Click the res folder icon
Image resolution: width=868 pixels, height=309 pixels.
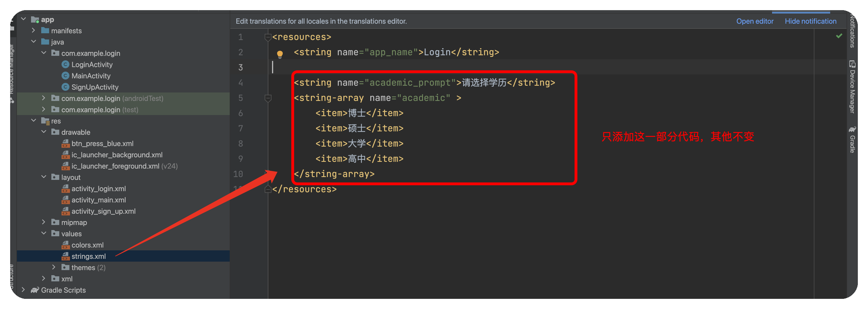[45, 121]
